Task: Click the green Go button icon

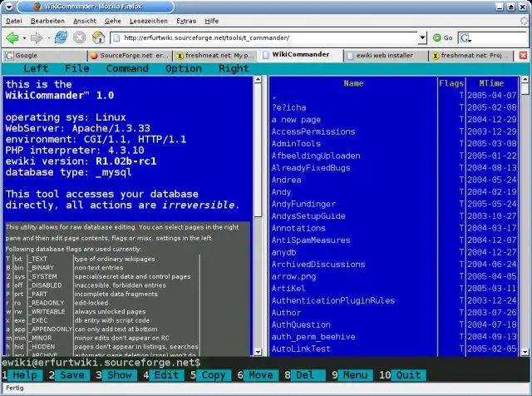Action: (437, 37)
